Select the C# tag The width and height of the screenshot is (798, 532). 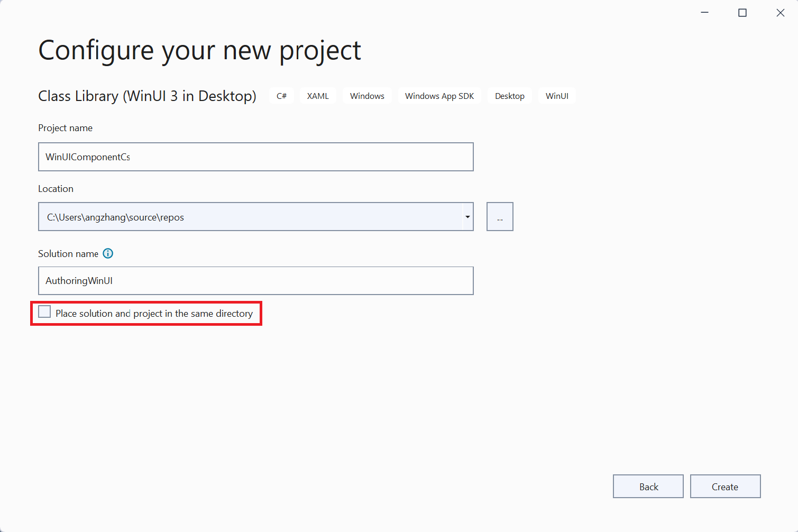(x=281, y=96)
